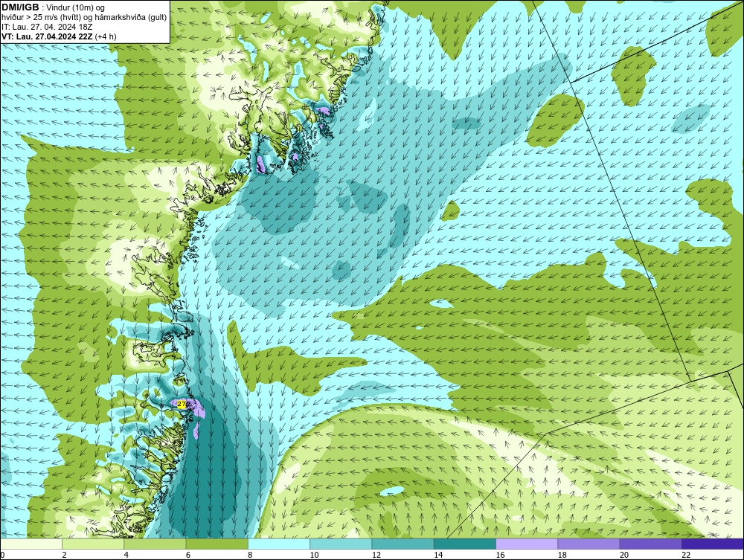744x560 pixels.
Task: Click the 2–4 m/s pale green legend swatch
Action: click(93, 544)
